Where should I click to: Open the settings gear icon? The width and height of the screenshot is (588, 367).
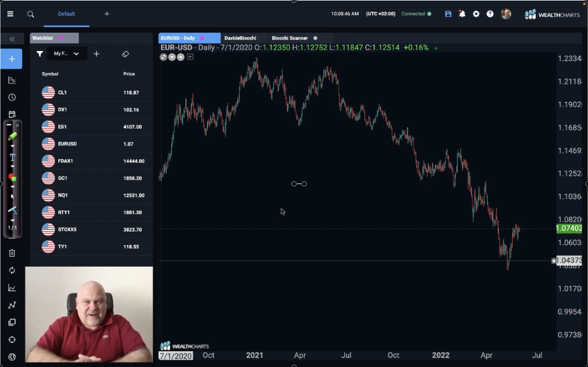click(x=476, y=14)
